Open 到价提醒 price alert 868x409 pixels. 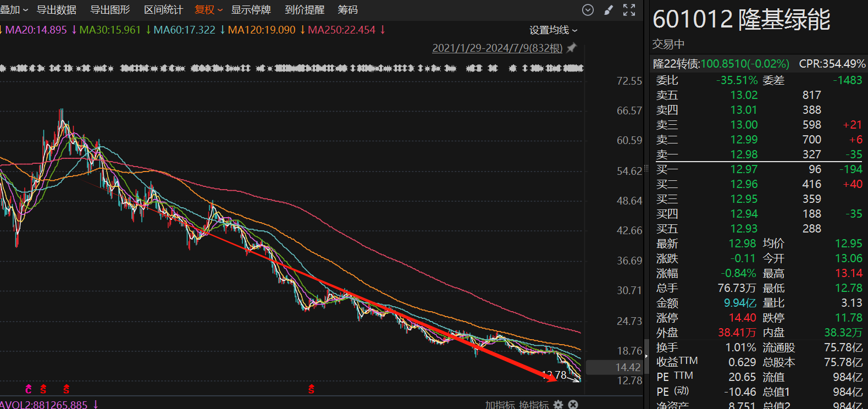coord(305,10)
